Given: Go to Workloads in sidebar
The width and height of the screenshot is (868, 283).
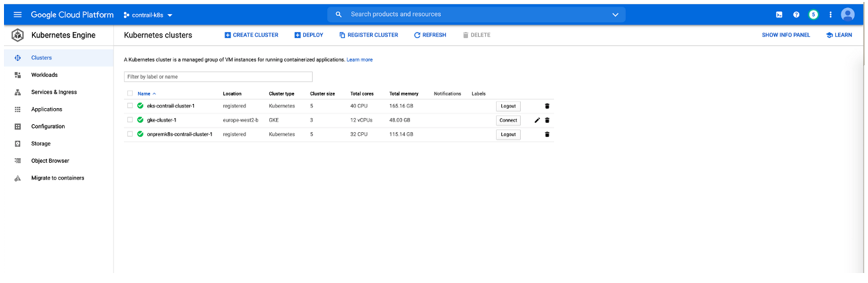Looking at the screenshot, I should 44,75.
